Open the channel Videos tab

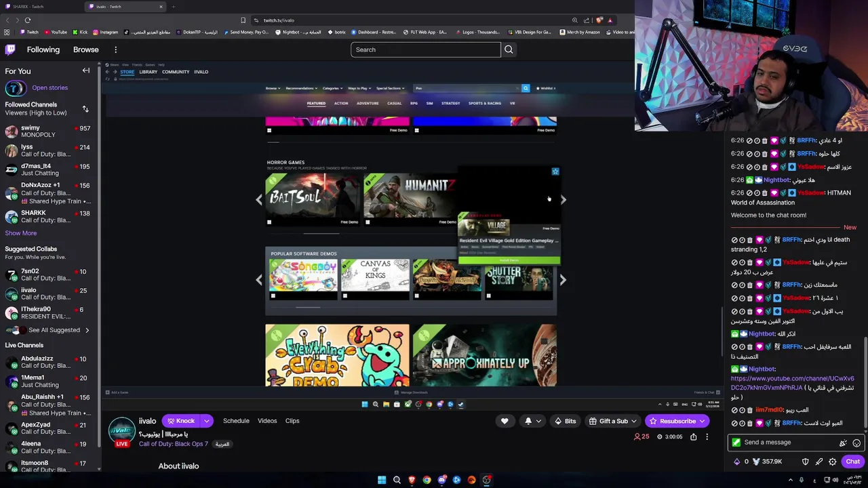(x=267, y=421)
